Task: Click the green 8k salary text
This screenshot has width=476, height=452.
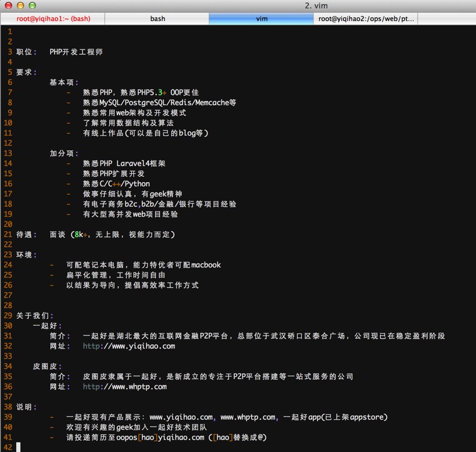Action: (x=80, y=235)
